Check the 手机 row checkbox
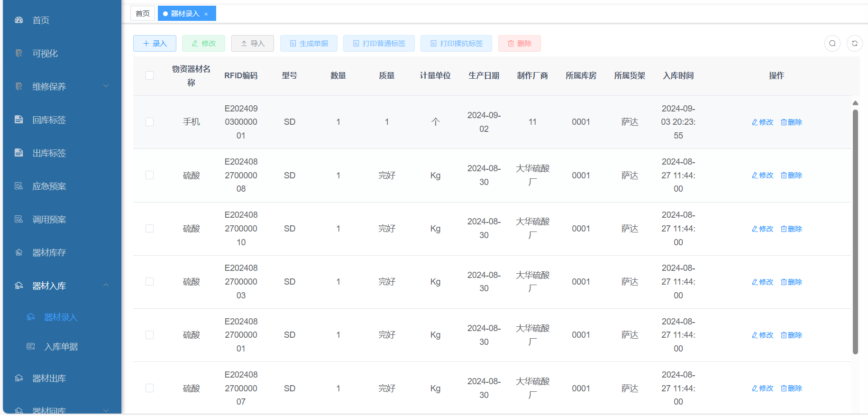Viewport: 868px width, 416px height. tap(149, 122)
